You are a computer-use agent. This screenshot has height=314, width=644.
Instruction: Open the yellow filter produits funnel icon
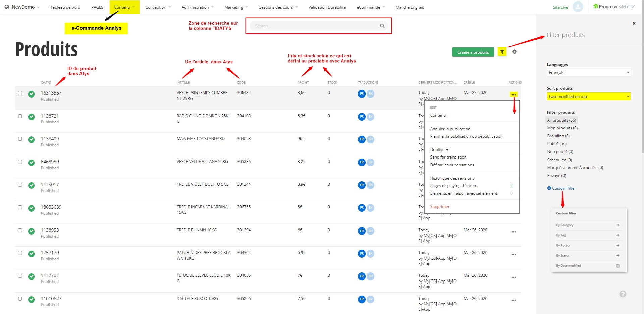pyautogui.click(x=502, y=52)
